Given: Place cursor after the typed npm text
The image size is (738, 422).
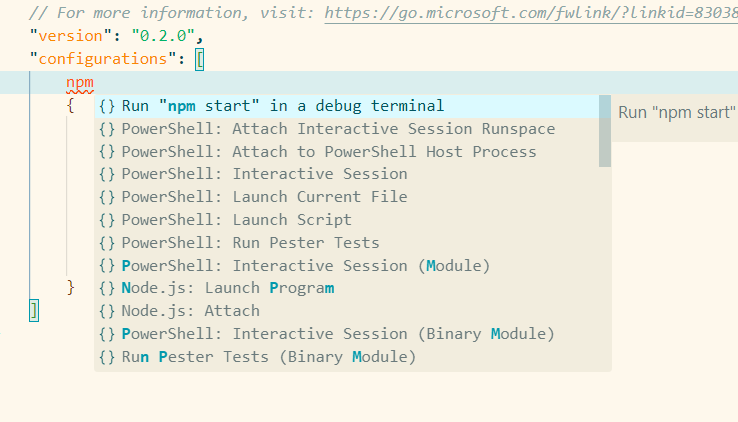Looking at the screenshot, I should [94, 83].
